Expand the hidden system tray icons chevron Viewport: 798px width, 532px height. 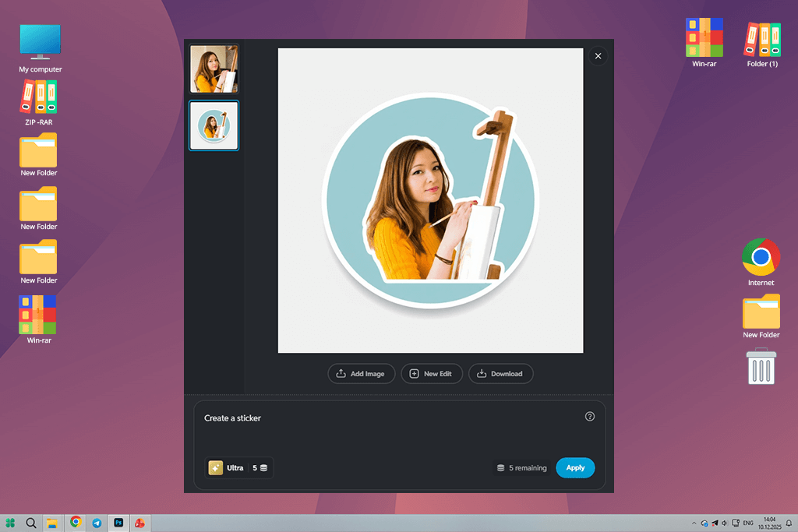(694, 523)
